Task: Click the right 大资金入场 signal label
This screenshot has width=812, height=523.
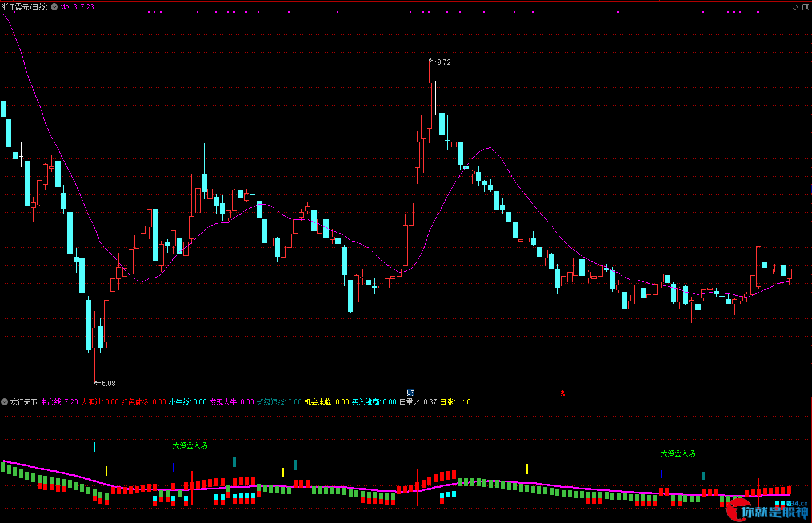Action: click(678, 453)
